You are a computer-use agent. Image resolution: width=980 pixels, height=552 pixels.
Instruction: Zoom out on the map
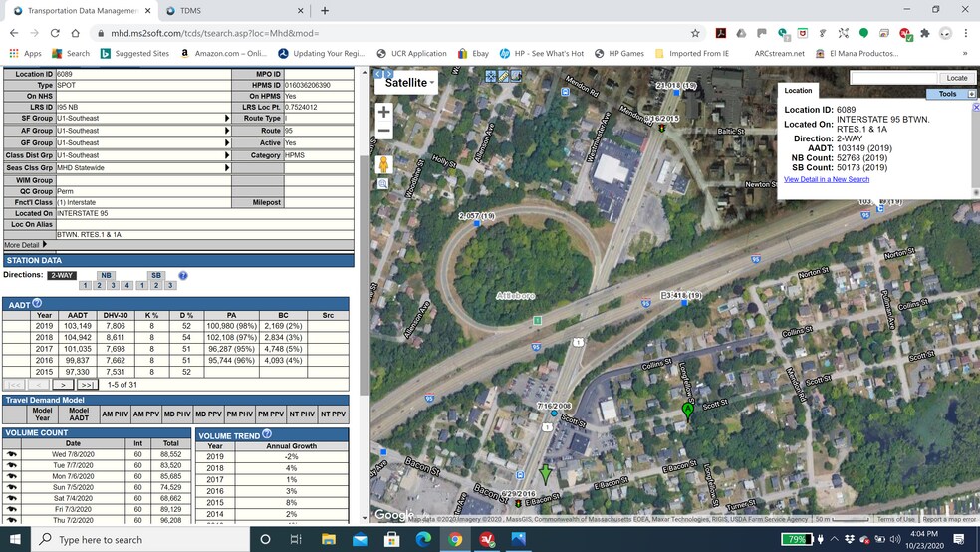click(x=383, y=131)
